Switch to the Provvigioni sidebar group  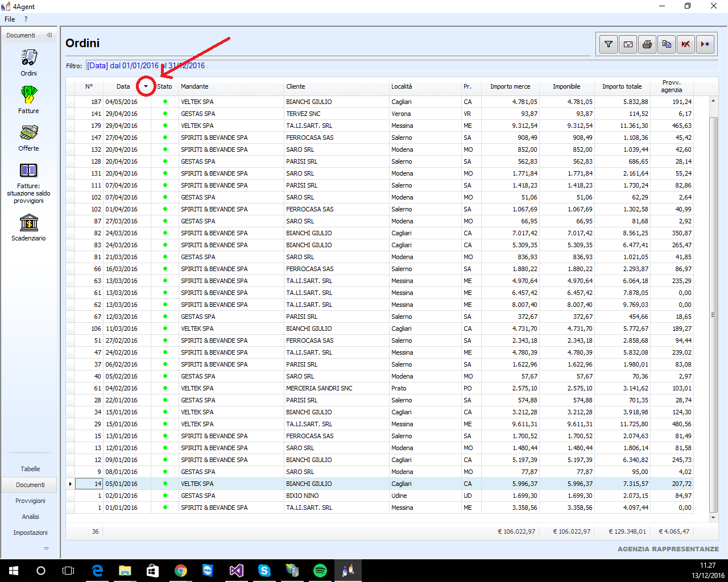[x=30, y=501]
